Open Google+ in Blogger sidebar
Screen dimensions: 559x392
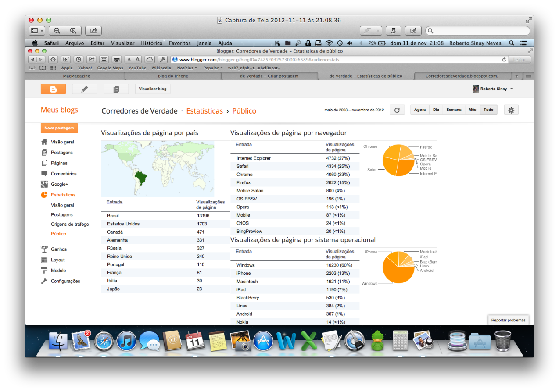point(55,184)
